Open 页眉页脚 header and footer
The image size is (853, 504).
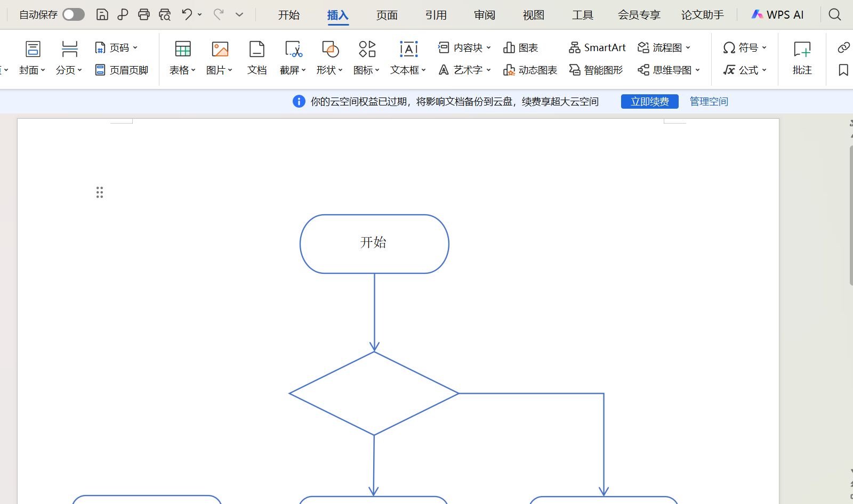pyautogui.click(x=122, y=70)
